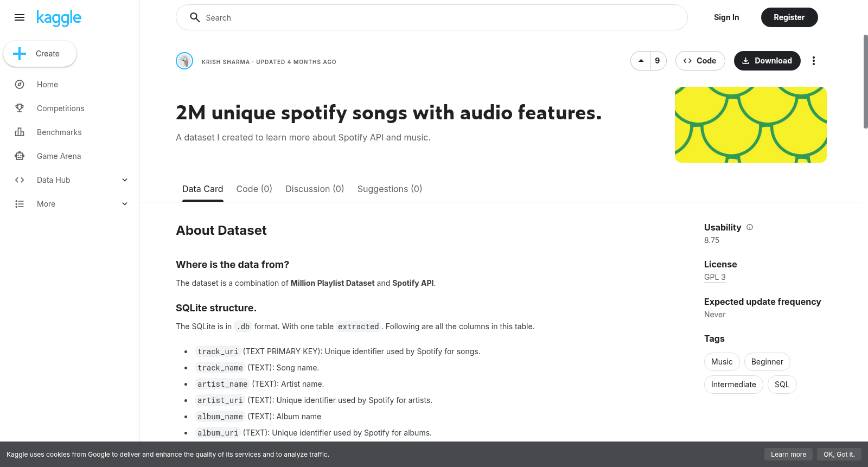Click the Benchmarks chart icon

tap(20, 132)
